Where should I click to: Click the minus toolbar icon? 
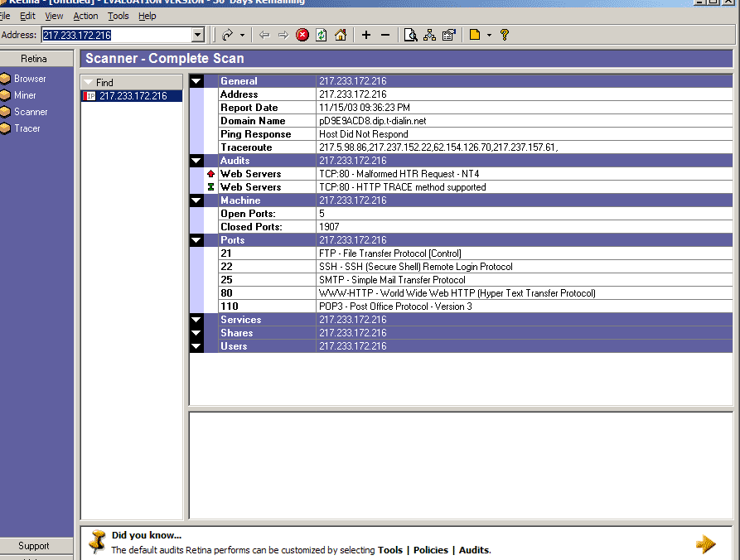coord(385,35)
